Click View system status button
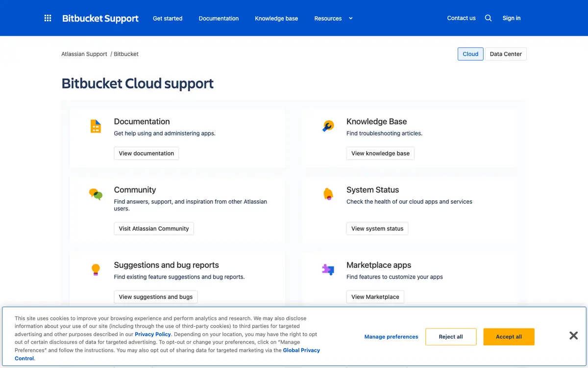This screenshot has height=368, width=588. click(377, 229)
